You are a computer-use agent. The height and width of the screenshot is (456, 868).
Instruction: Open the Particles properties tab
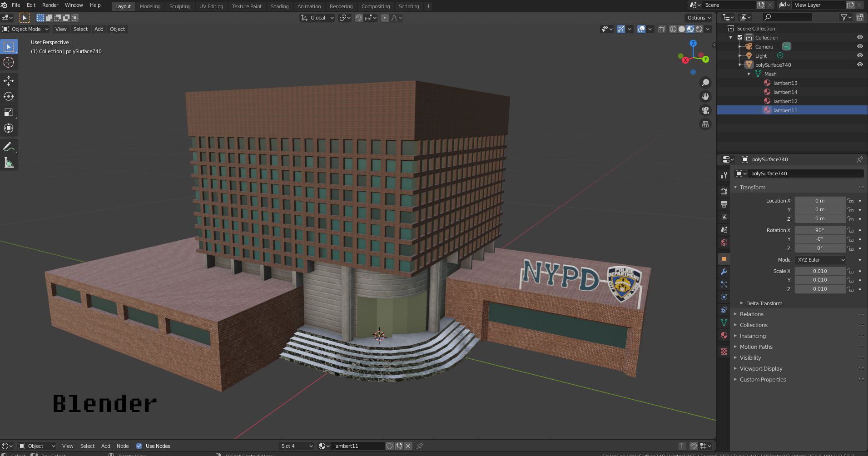point(724,284)
